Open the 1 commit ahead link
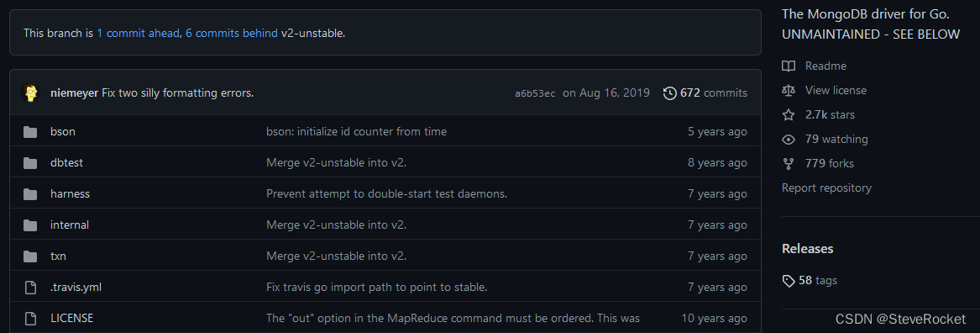Image resolution: width=980 pixels, height=333 pixels. tap(138, 33)
